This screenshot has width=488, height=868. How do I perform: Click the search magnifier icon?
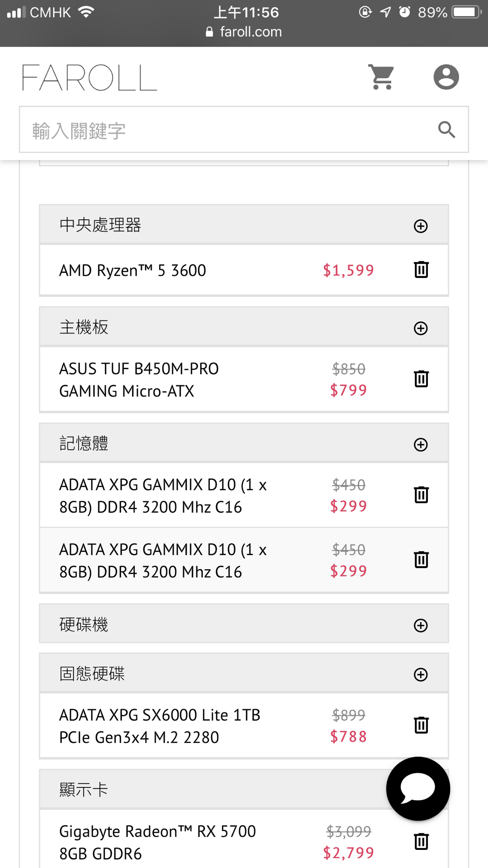(446, 129)
